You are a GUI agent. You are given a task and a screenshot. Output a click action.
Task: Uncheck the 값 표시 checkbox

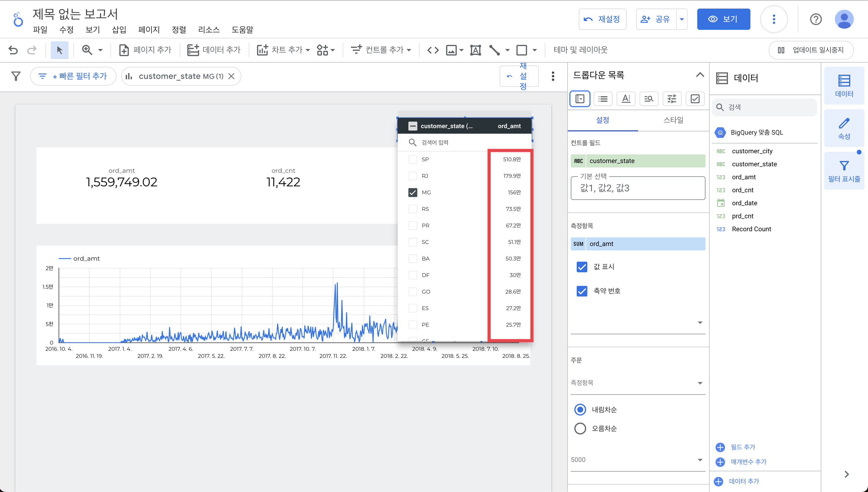click(582, 267)
